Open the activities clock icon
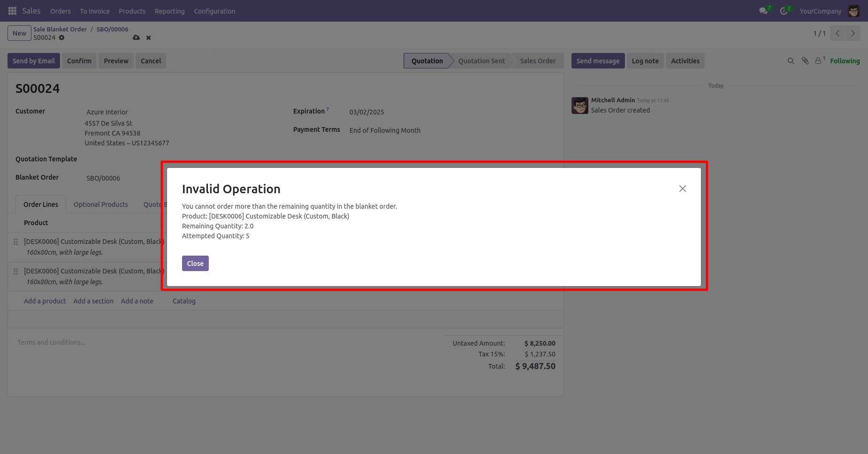The image size is (868, 454). [x=784, y=11]
